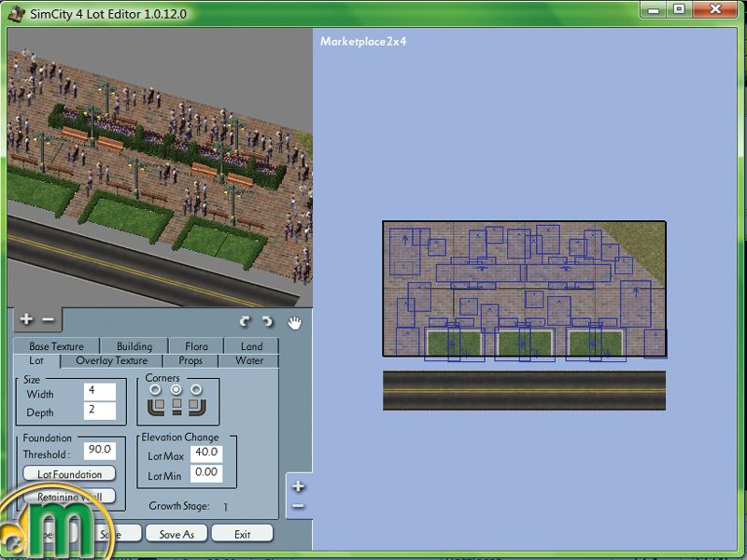Click the Size group label
This screenshot has width=747, height=560.
[32, 380]
